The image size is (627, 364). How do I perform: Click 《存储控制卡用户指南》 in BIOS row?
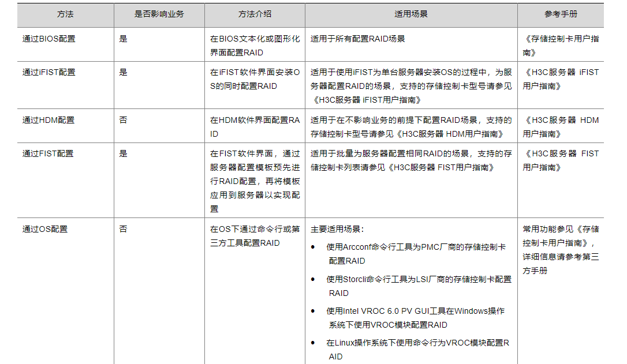pos(561,46)
